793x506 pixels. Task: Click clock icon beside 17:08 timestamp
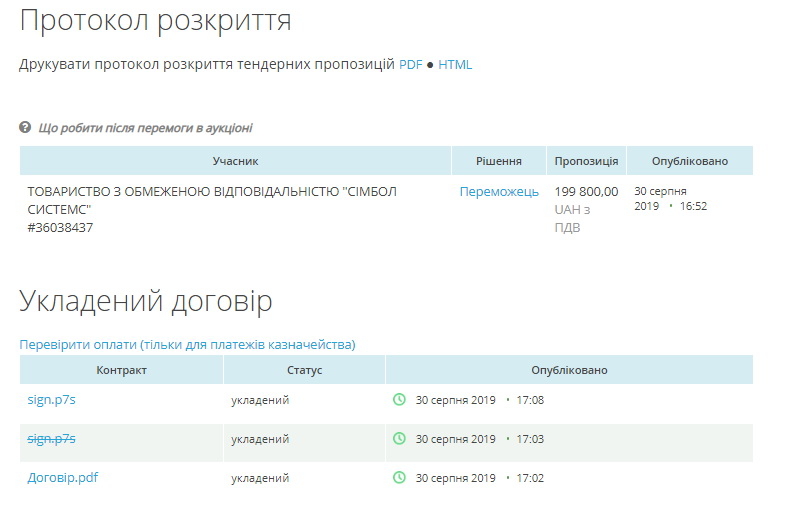399,400
